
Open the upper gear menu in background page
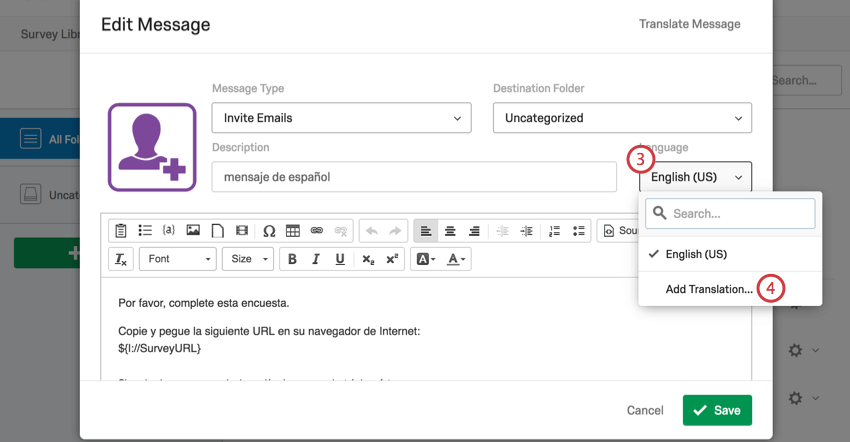(x=795, y=350)
